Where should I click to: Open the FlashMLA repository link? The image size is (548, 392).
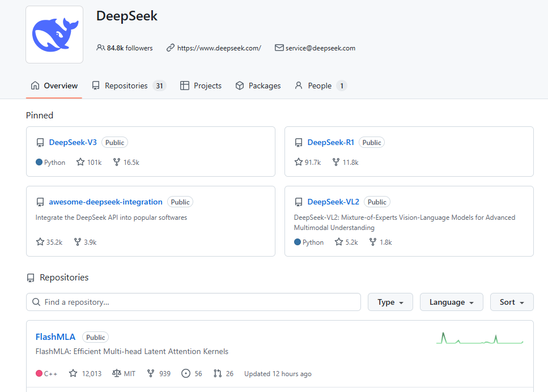point(56,337)
